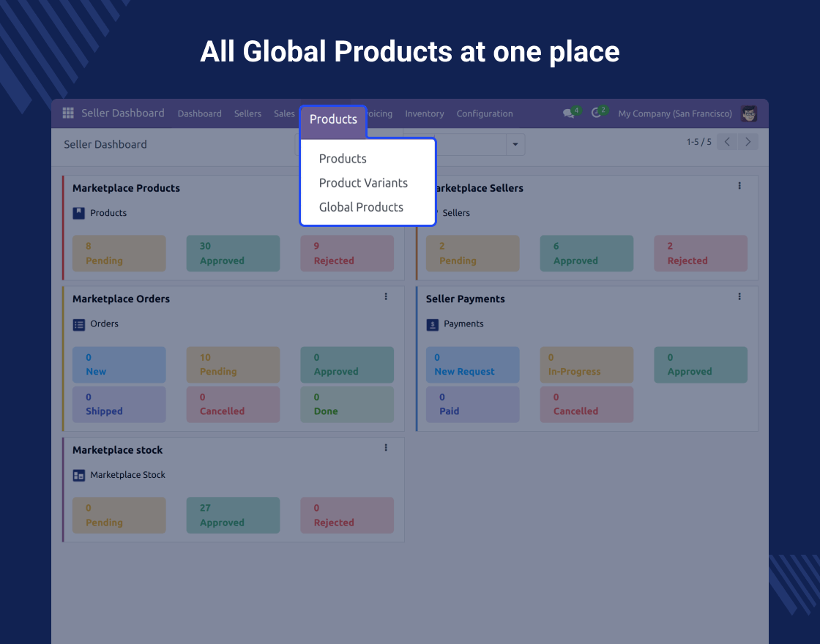Open 2 Pending sellers tile
Image resolution: width=820 pixels, height=644 pixels.
(473, 253)
